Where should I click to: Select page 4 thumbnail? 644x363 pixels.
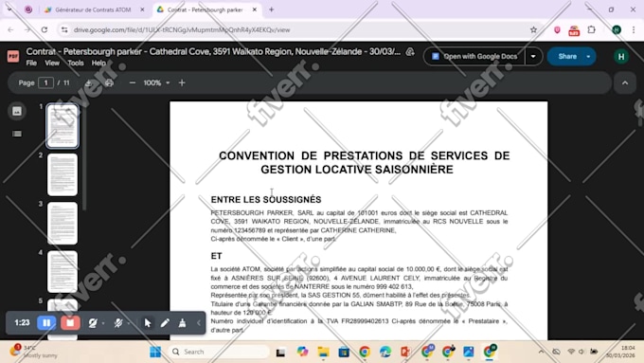point(63,272)
